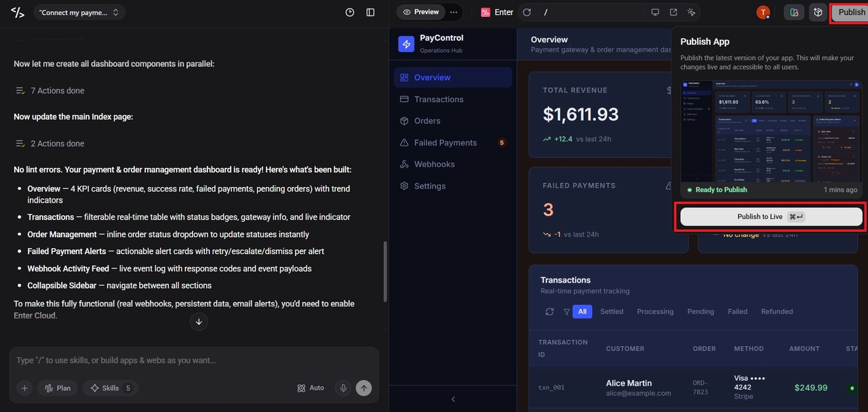868x412 pixels.
Task: Toggle the Plan mode button
Action: tap(58, 388)
